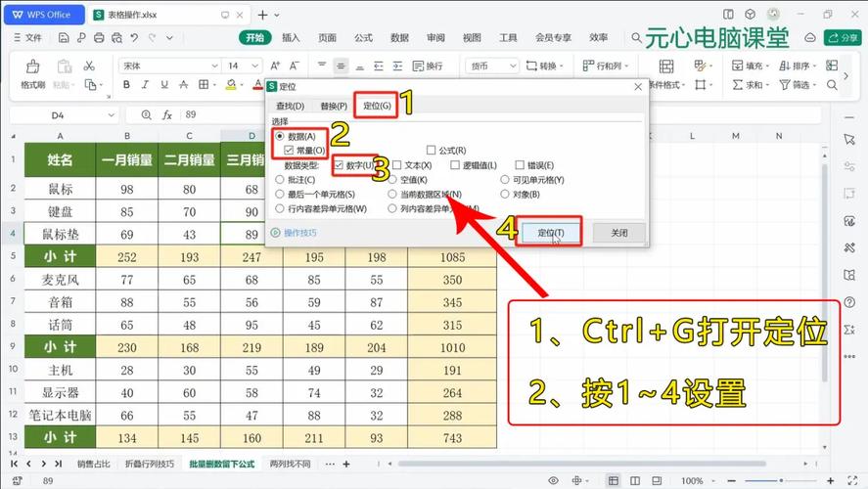The height and width of the screenshot is (489, 868).
Task: Switch to the 查找(D) tab
Action: click(x=290, y=106)
